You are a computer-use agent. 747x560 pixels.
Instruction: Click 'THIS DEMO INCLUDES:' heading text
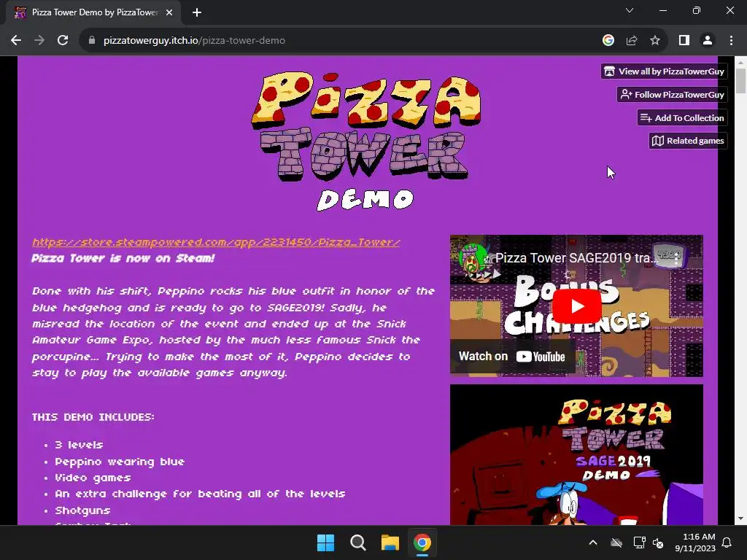tap(93, 417)
